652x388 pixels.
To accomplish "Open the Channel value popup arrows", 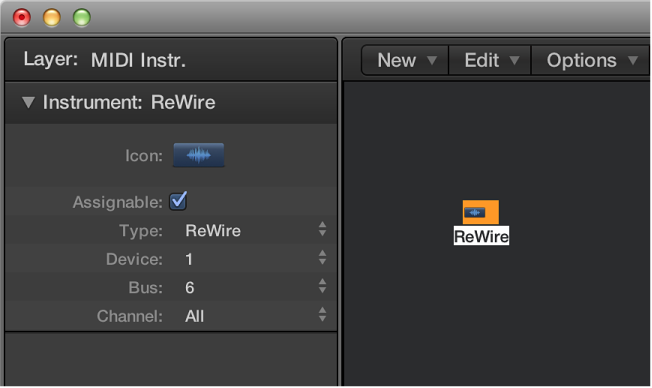I will (322, 315).
